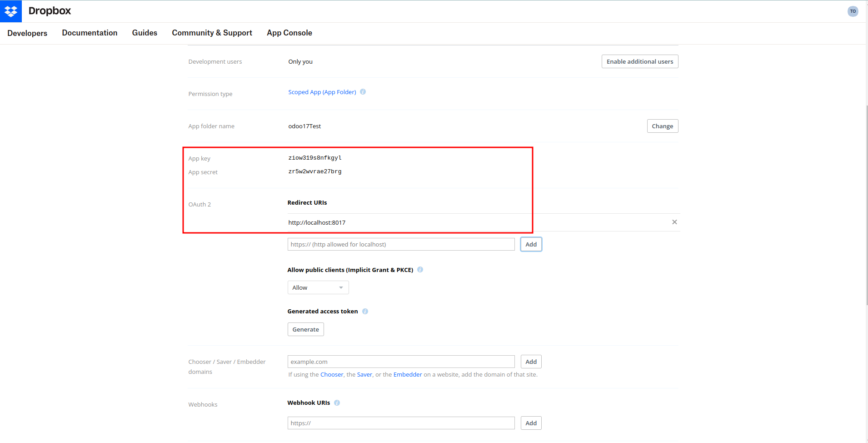Follow the Chooser link
The image size is (868, 443).
point(332,375)
